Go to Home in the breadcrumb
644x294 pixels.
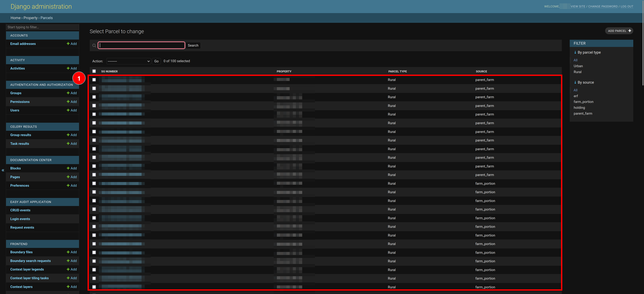[x=15, y=18]
